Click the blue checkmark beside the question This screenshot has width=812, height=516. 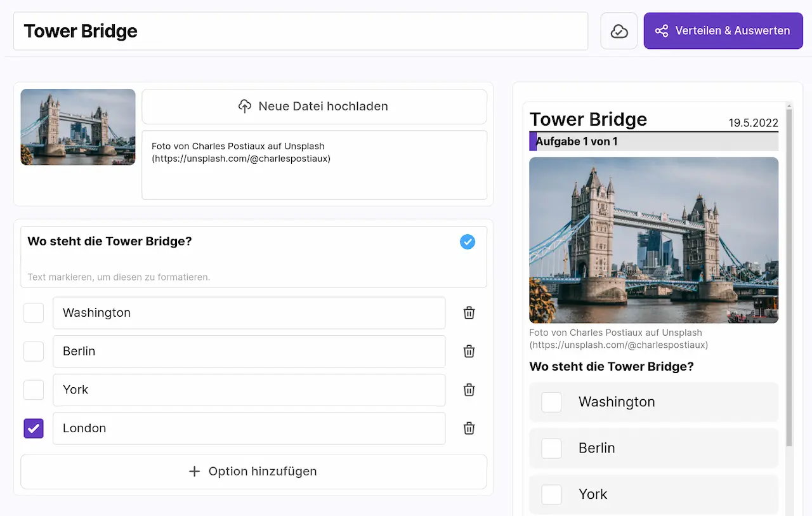[468, 242]
